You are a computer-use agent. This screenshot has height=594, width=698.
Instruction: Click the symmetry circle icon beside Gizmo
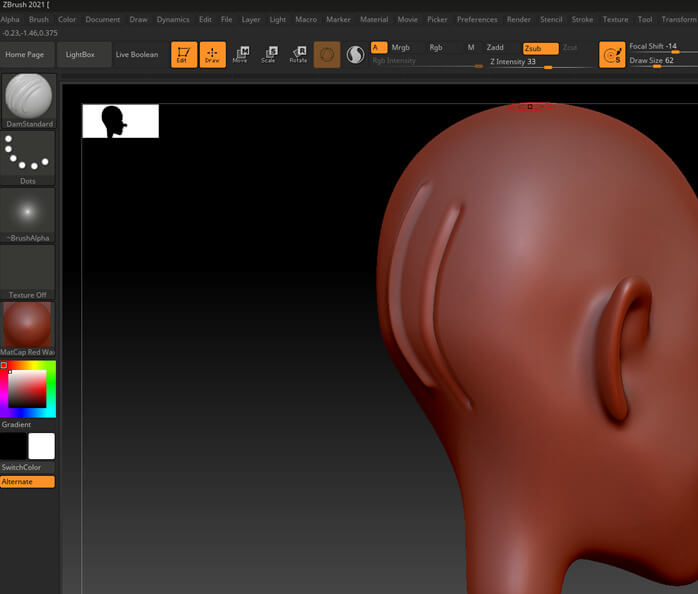[355, 55]
